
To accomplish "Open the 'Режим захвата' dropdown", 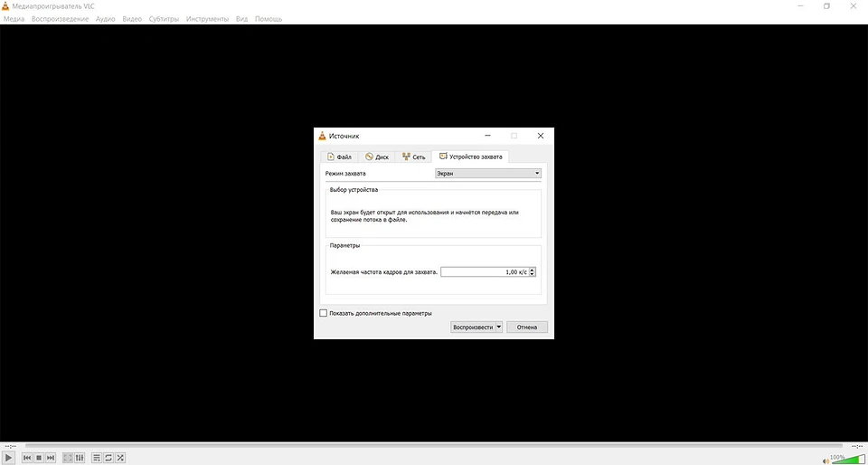I will (x=487, y=173).
